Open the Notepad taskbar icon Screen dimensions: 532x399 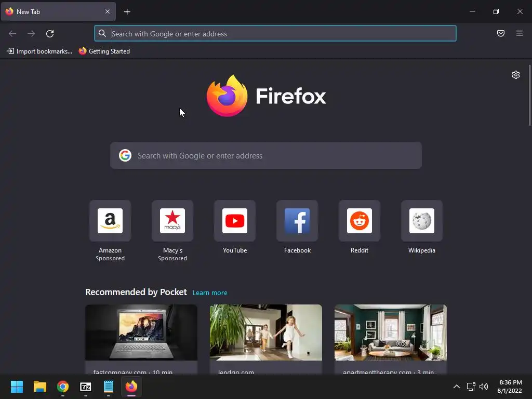(x=109, y=387)
